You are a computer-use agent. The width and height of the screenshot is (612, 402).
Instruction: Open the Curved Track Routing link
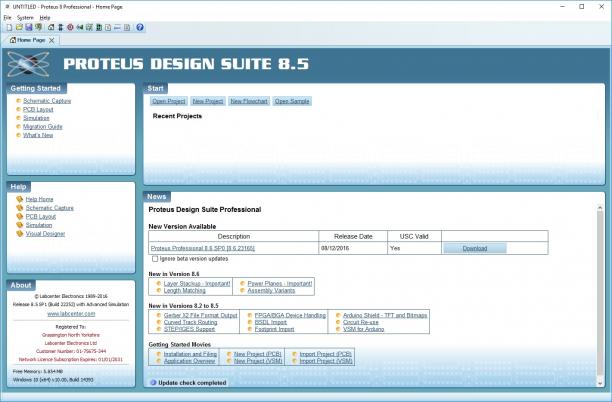pos(190,322)
